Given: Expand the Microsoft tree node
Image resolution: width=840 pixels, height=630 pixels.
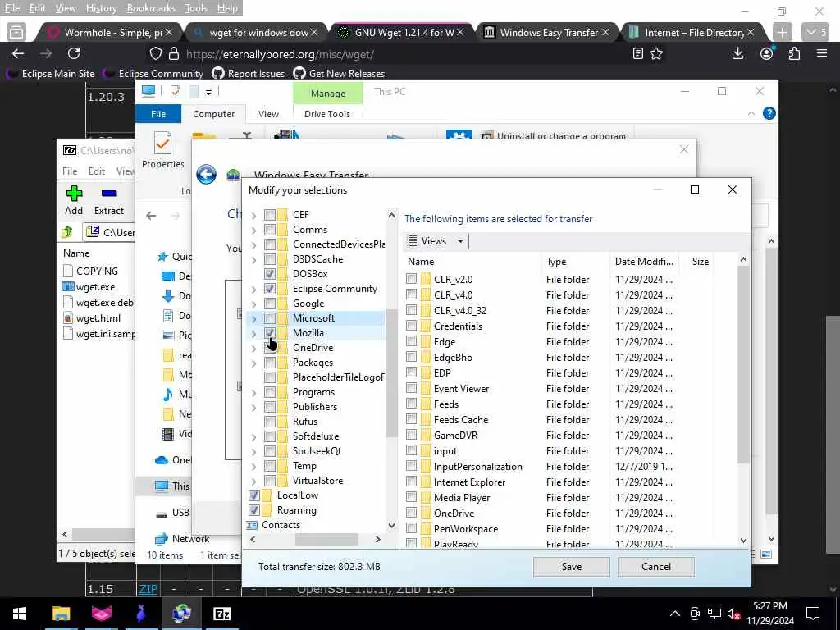Looking at the screenshot, I should [253, 319].
